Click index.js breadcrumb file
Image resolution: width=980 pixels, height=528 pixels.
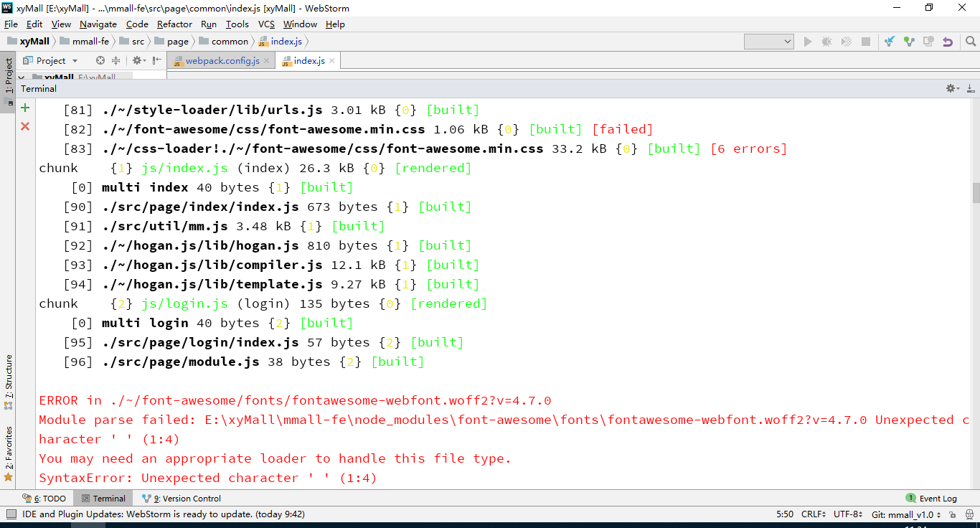(281, 42)
